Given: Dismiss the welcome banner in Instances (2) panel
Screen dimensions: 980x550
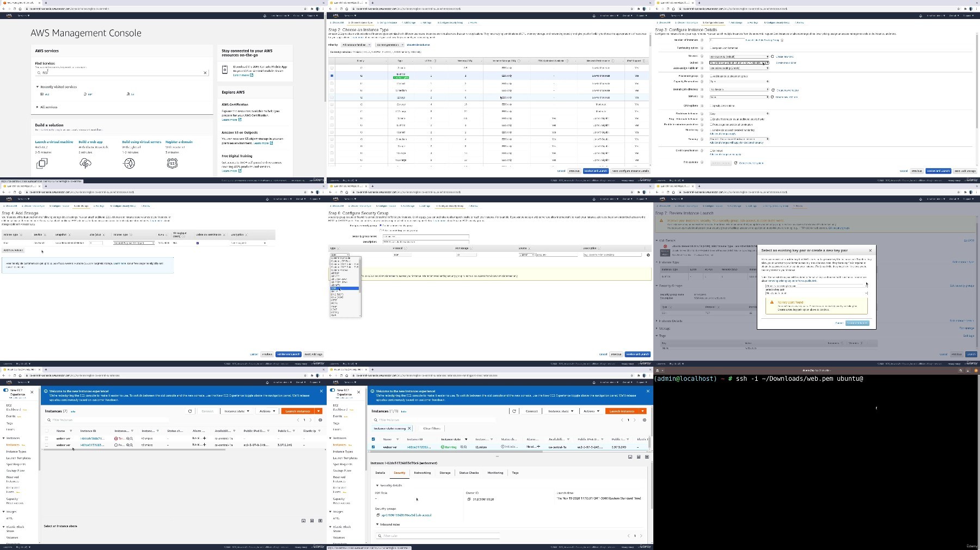Looking at the screenshot, I should pos(321,391).
